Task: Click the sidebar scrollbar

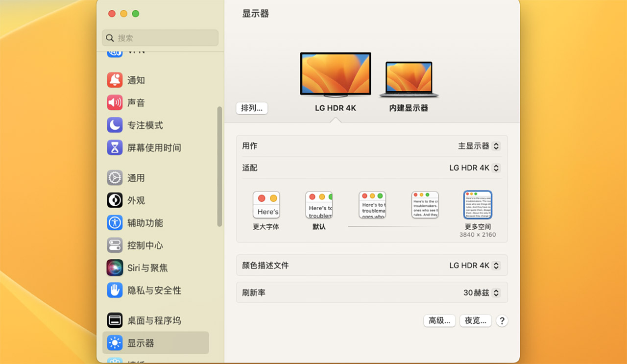Action: 219,167
